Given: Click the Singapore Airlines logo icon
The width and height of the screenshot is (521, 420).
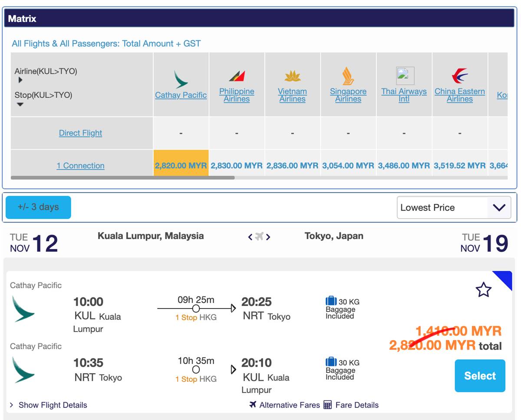Looking at the screenshot, I should 348,76.
